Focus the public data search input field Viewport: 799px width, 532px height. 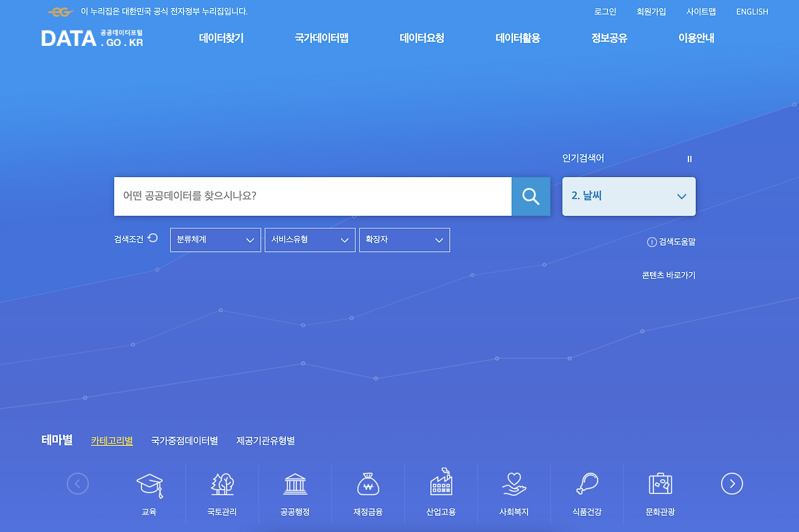(313, 196)
